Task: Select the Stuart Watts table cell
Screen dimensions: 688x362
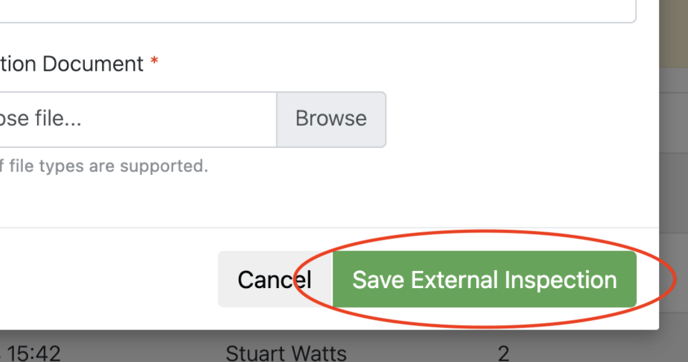Action: click(x=286, y=353)
